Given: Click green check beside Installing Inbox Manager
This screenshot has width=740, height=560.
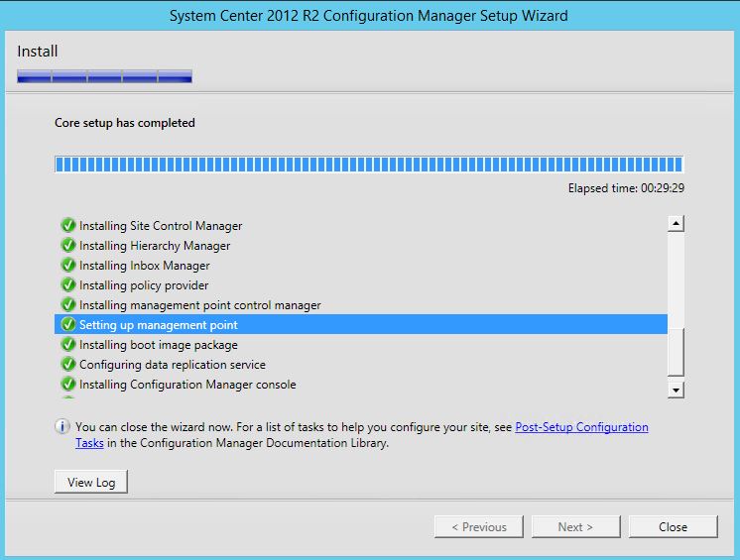Looking at the screenshot, I should [x=68, y=265].
